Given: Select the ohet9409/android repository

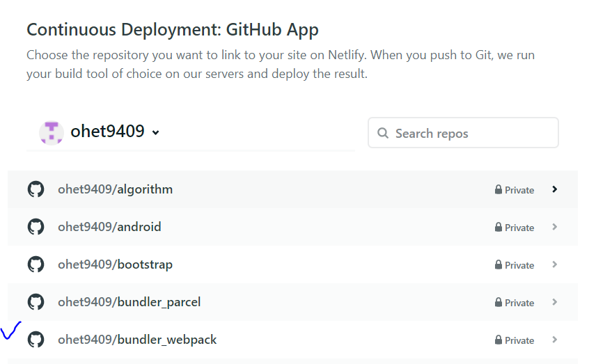Looking at the screenshot, I should [292, 227].
